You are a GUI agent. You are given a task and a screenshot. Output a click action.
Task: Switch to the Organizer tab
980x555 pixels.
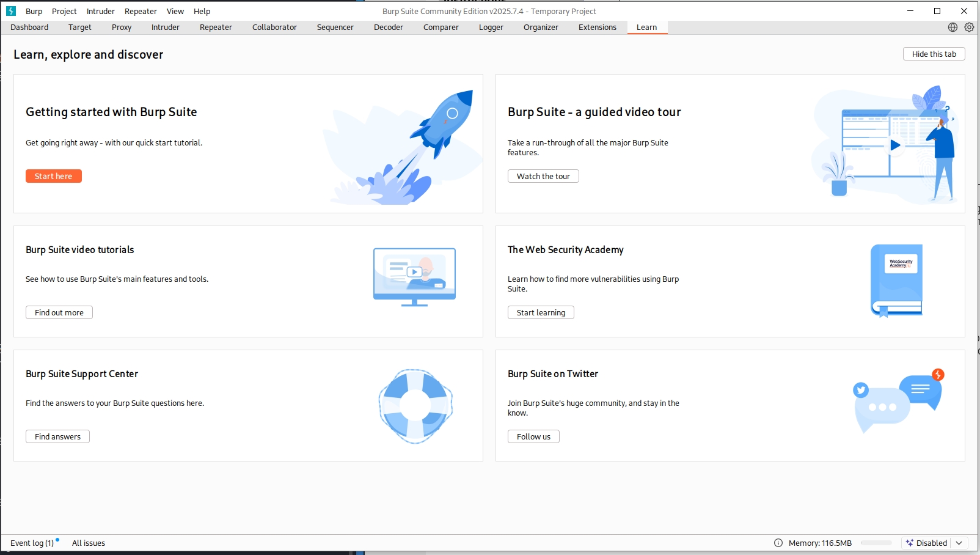pyautogui.click(x=541, y=27)
